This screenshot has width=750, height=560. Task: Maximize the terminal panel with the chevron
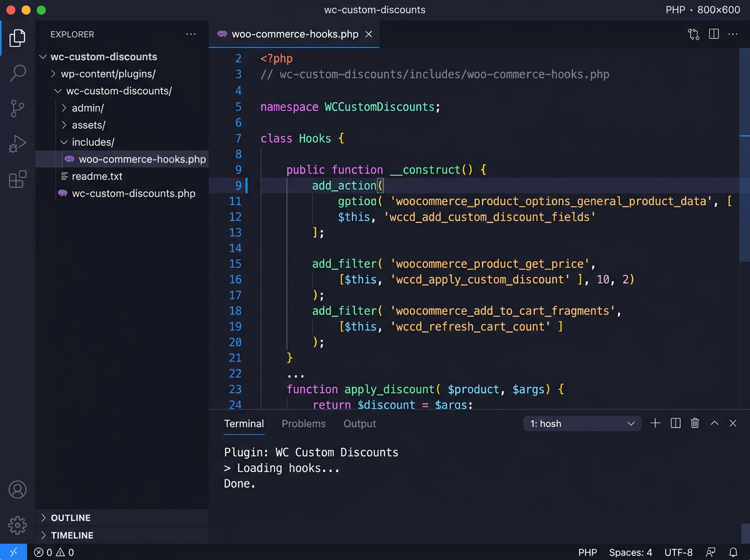[x=714, y=423]
